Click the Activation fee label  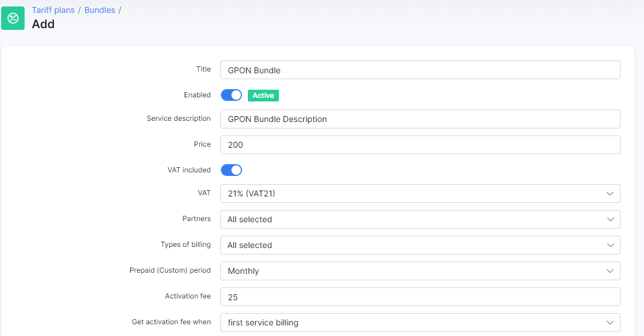click(x=188, y=296)
